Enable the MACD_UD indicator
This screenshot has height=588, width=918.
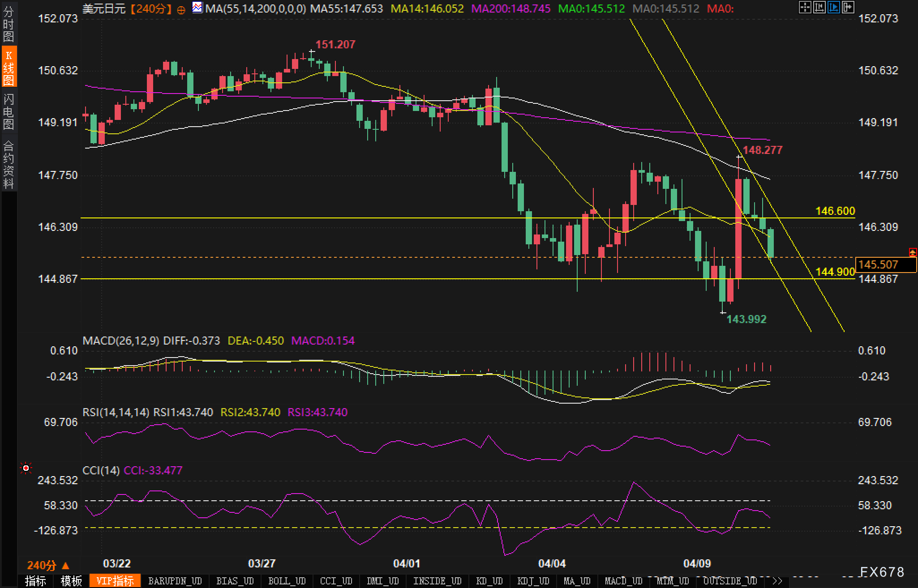pyautogui.click(x=623, y=581)
